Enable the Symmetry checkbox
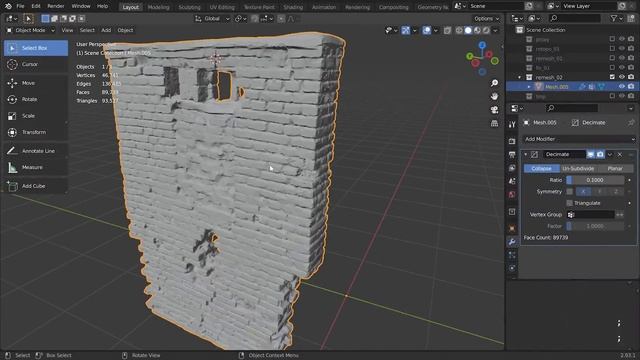Image resolution: width=640 pixels, height=360 pixels. pyautogui.click(x=569, y=191)
